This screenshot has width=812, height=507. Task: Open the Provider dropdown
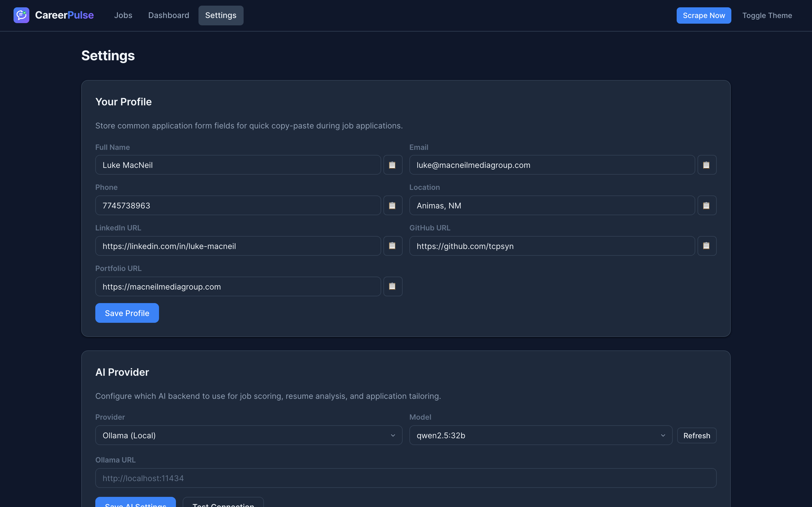[x=248, y=435]
